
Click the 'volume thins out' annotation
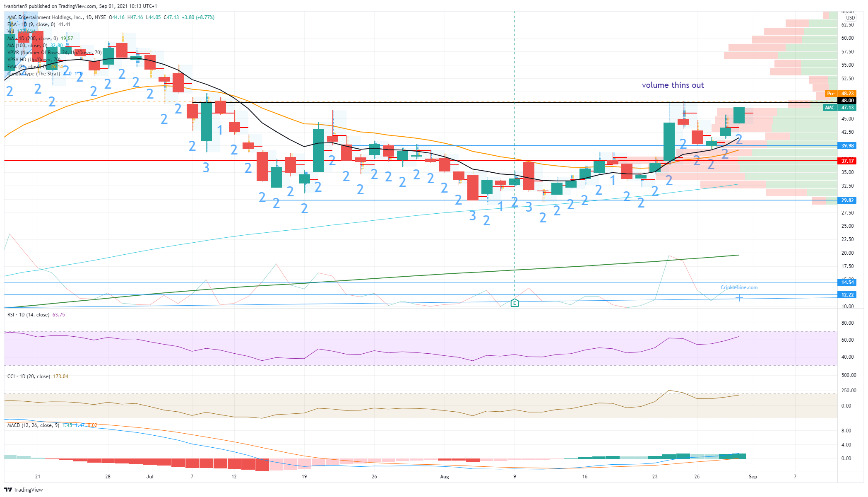(673, 85)
